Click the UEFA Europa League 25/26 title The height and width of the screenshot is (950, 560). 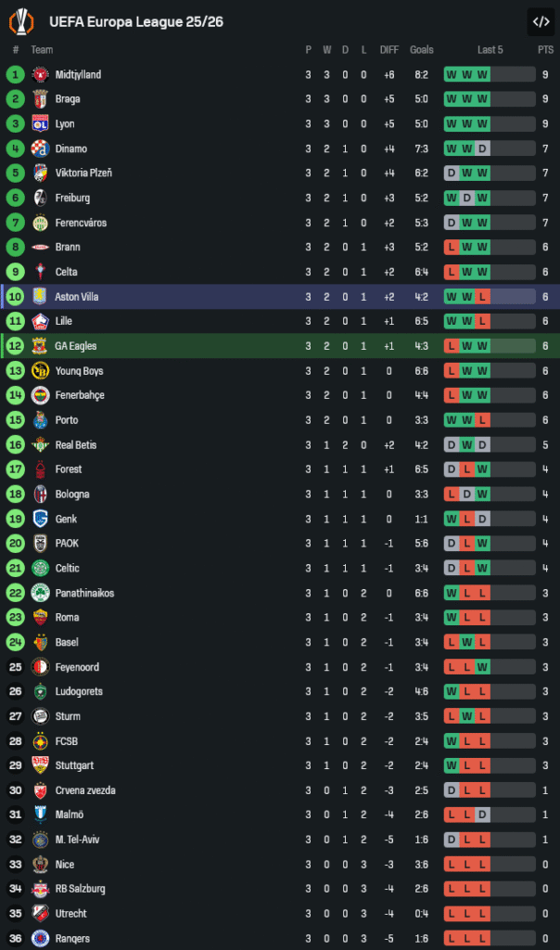point(135,21)
